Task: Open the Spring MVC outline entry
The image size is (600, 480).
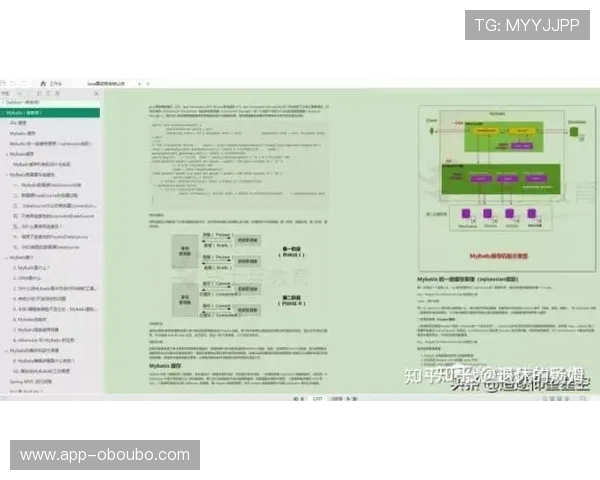Action: click(30, 381)
